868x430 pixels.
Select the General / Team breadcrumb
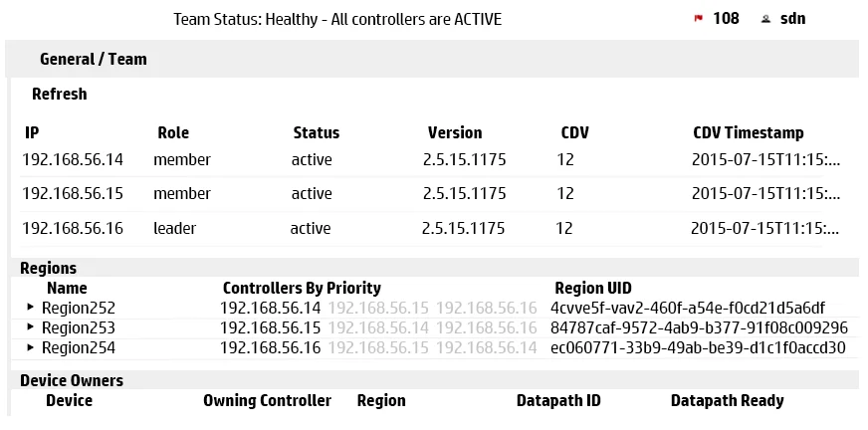tap(94, 59)
